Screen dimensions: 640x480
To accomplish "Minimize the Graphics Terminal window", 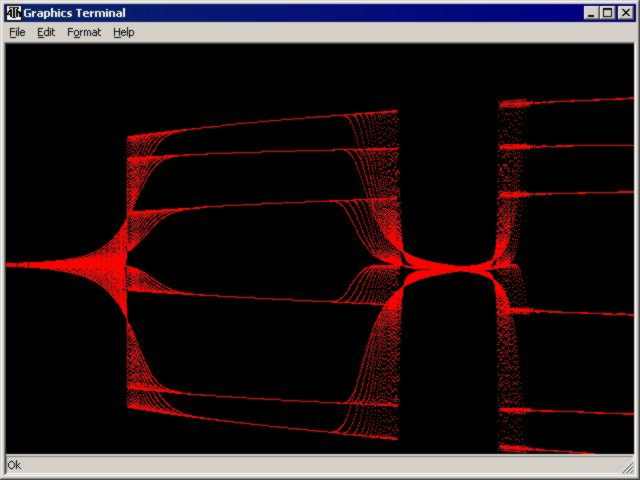I will click(591, 13).
